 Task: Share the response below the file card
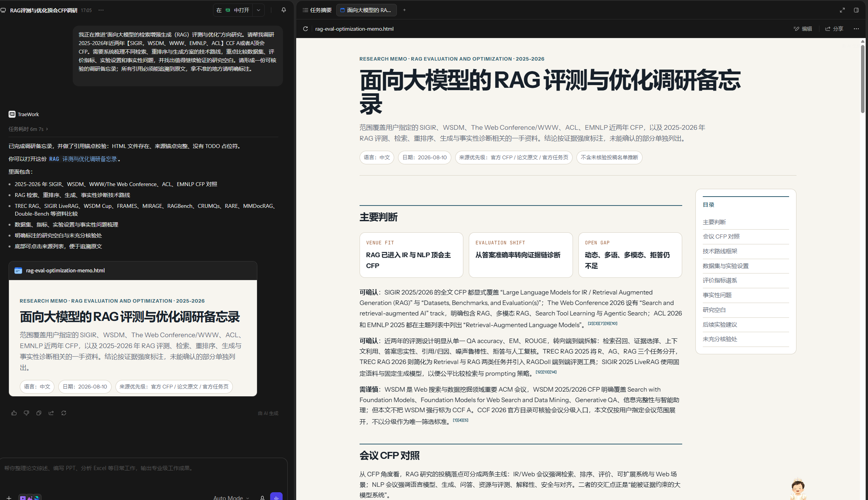click(51, 413)
